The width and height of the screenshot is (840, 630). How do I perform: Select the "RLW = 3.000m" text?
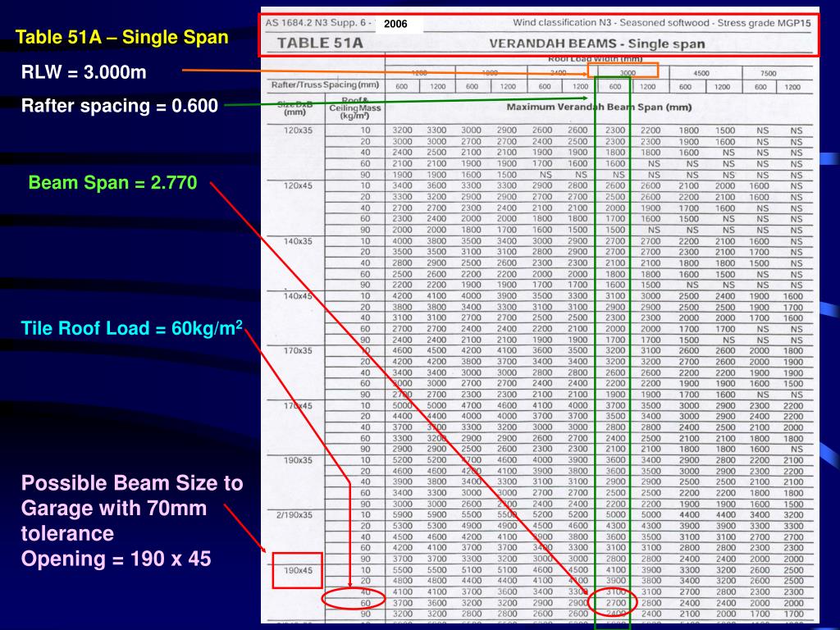(x=84, y=72)
